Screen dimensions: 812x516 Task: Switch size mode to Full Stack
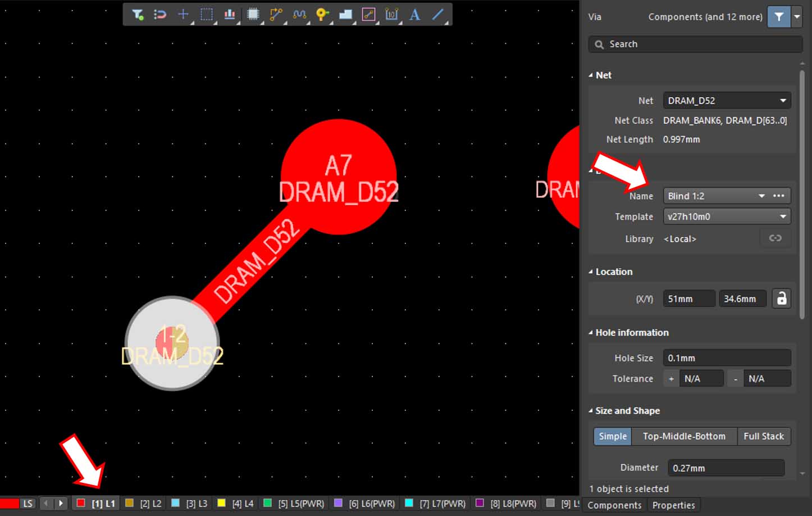pos(763,436)
